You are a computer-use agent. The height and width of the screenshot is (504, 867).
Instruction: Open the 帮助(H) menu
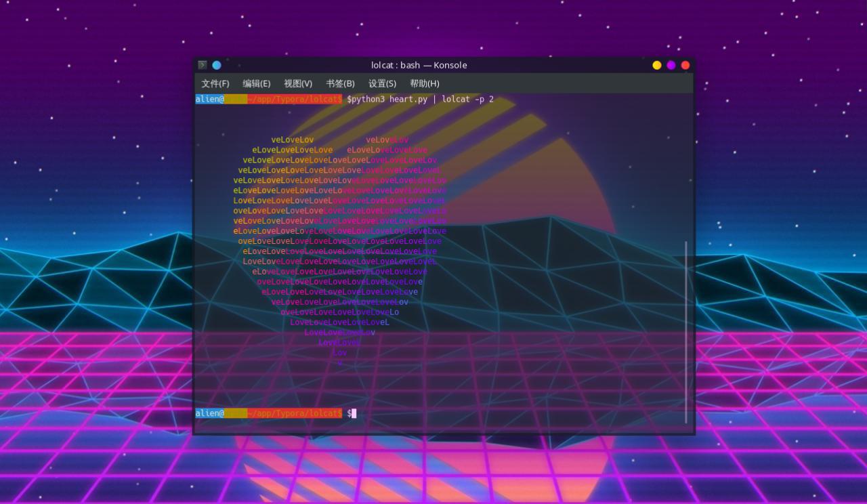(x=425, y=83)
